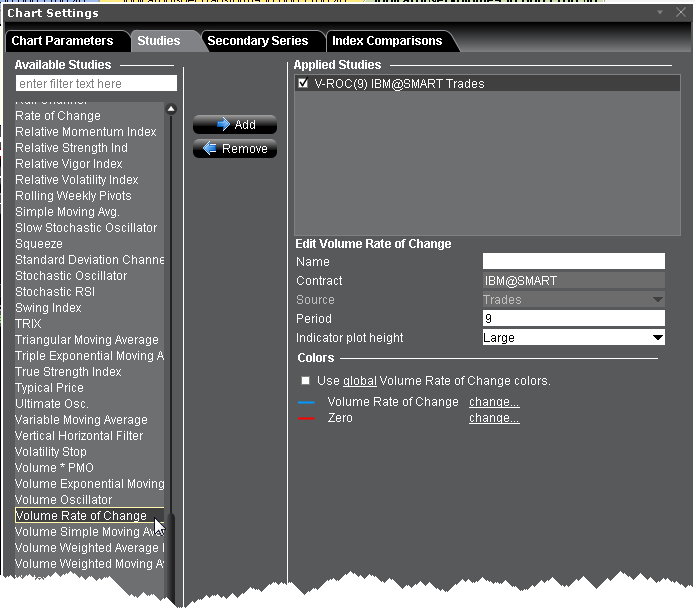695x615 pixels.
Task: Open the title bar dropdown arrow menu
Action: click(660, 13)
